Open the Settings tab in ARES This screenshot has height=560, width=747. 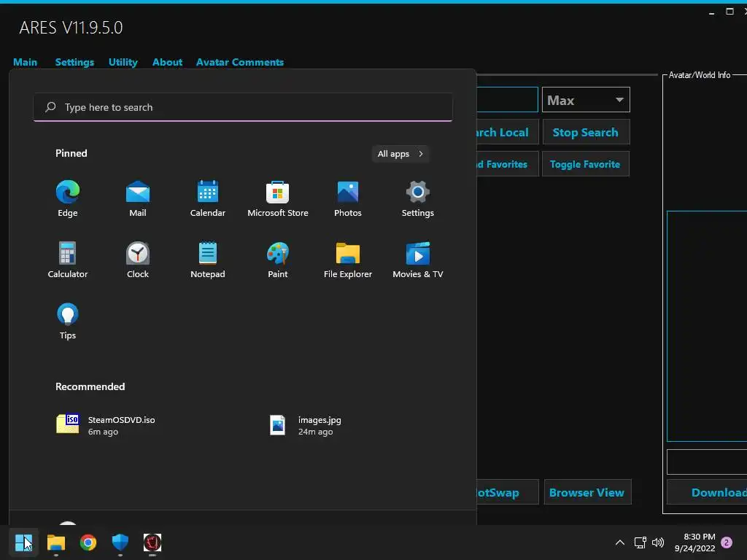(75, 62)
